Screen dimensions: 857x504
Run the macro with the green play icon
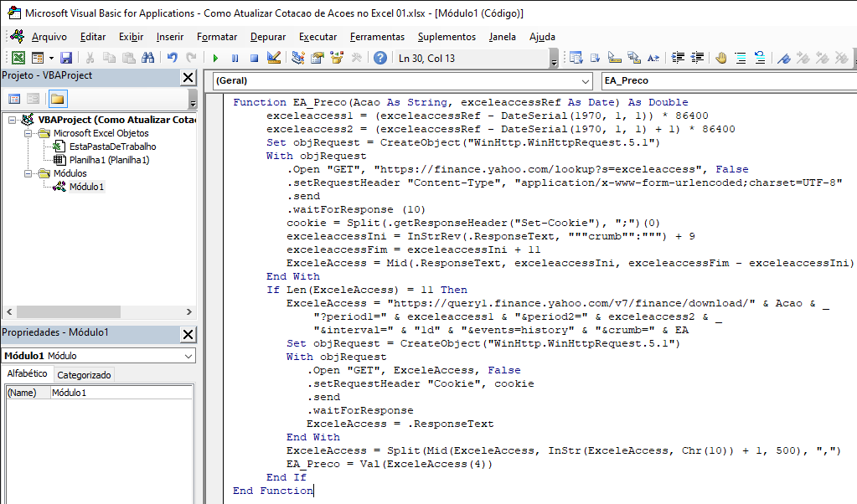[215, 58]
